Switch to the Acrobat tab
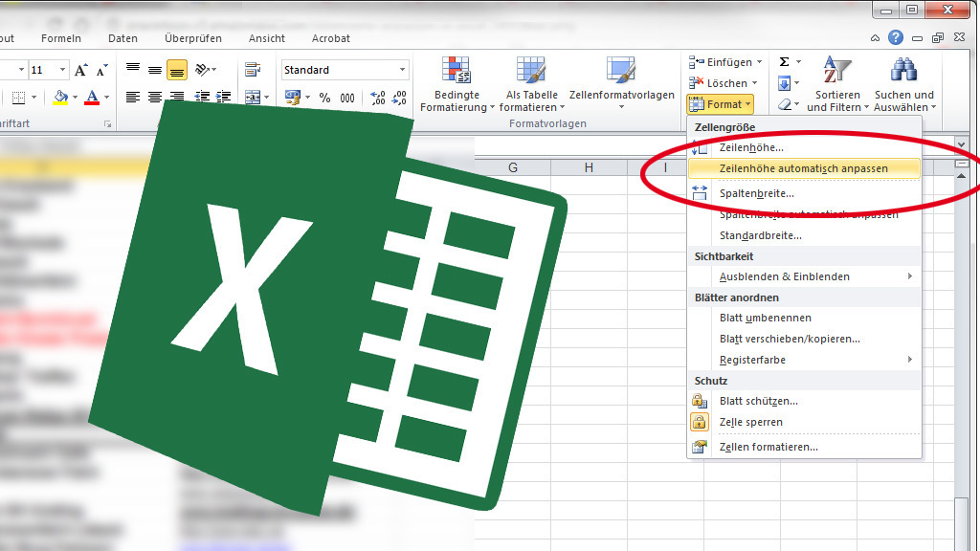This screenshot has width=980, height=551. [330, 38]
